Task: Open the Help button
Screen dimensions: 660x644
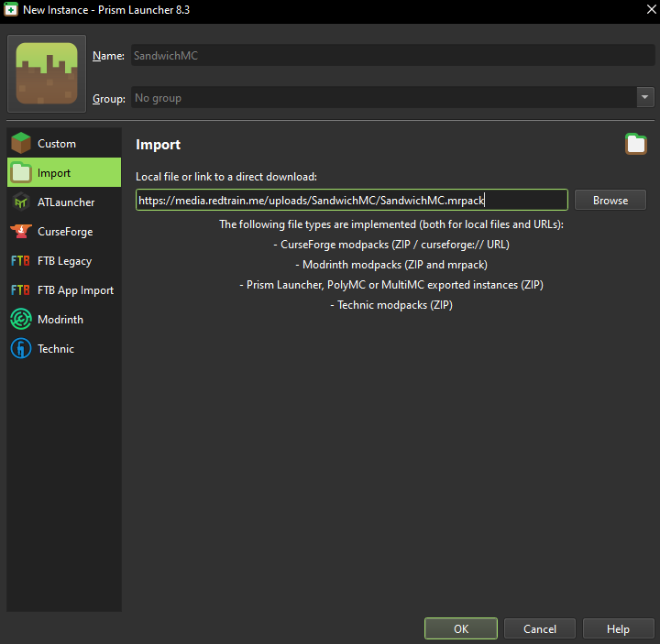Action: pyautogui.click(x=618, y=628)
